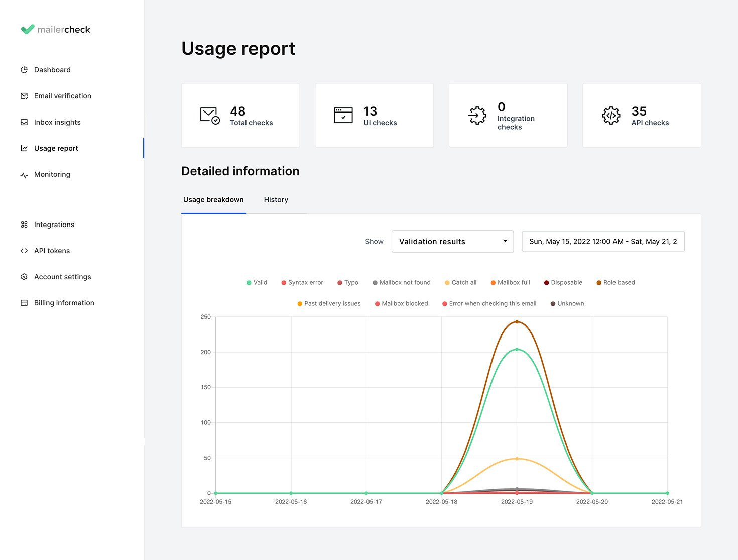Image resolution: width=738 pixels, height=560 pixels.
Task: Click the 0 Integration checks card
Action: click(x=508, y=116)
